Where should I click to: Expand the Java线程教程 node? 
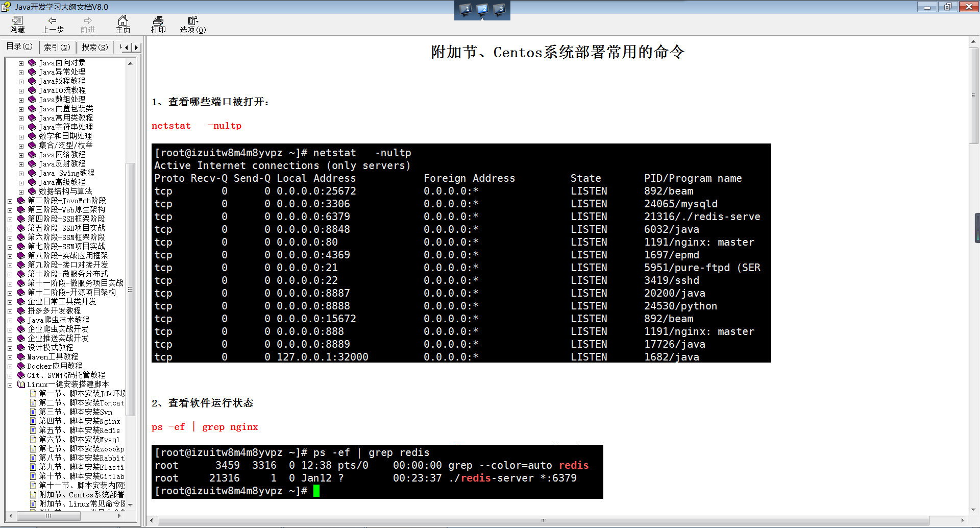(21, 82)
